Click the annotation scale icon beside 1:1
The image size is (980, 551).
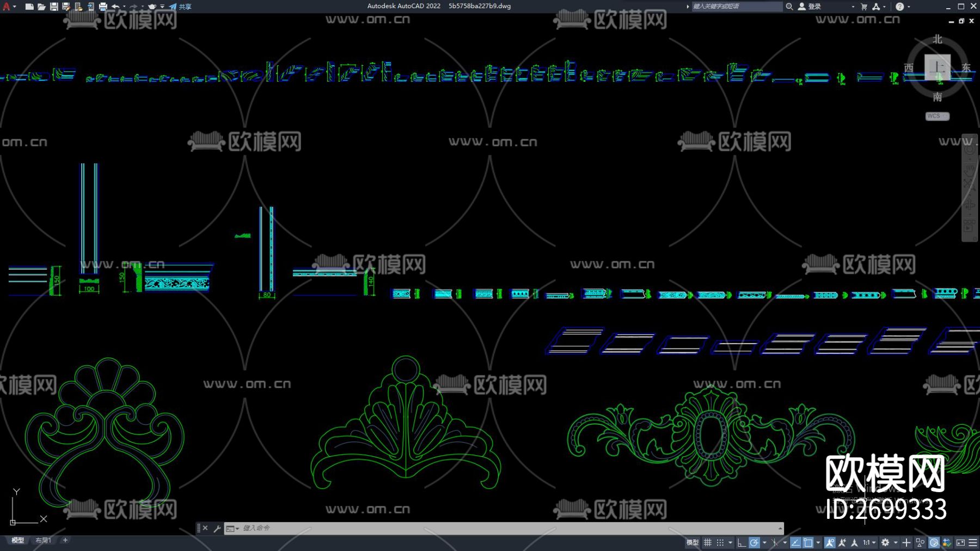(854, 542)
